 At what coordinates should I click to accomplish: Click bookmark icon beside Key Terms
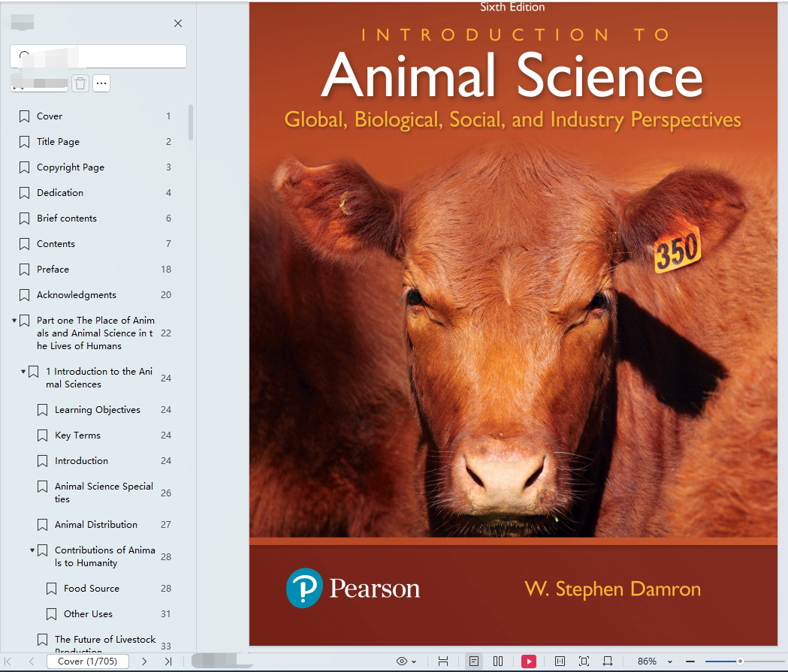[x=42, y=436]
